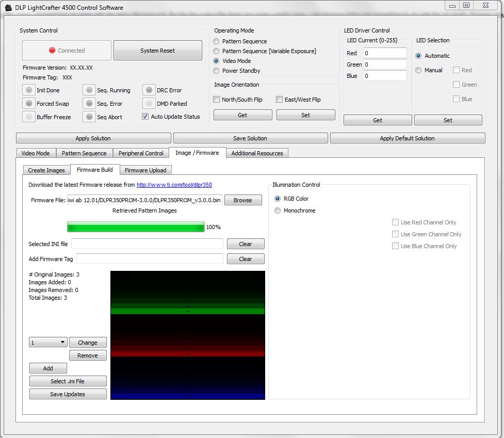Screen dimensions: 504x438
Task: Click the System Reset button
Action: 158,51
